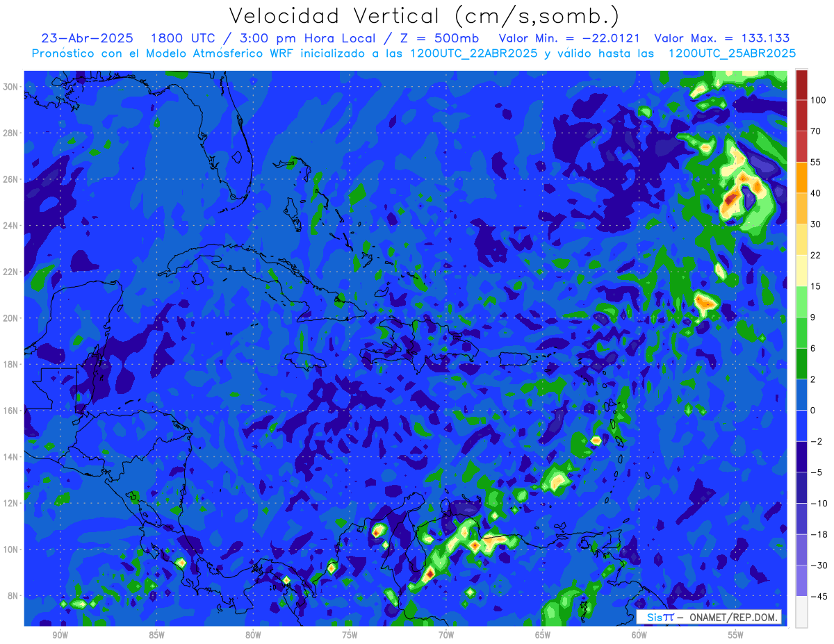Click the 'Valor Min. = -22.0121' text

[x=570, y=38]
